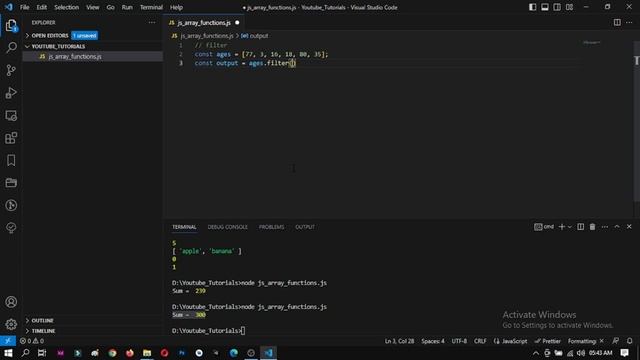The image size is (640, 360).
Task: Open the Run and Debug view
Action: [x=11, y=93]
